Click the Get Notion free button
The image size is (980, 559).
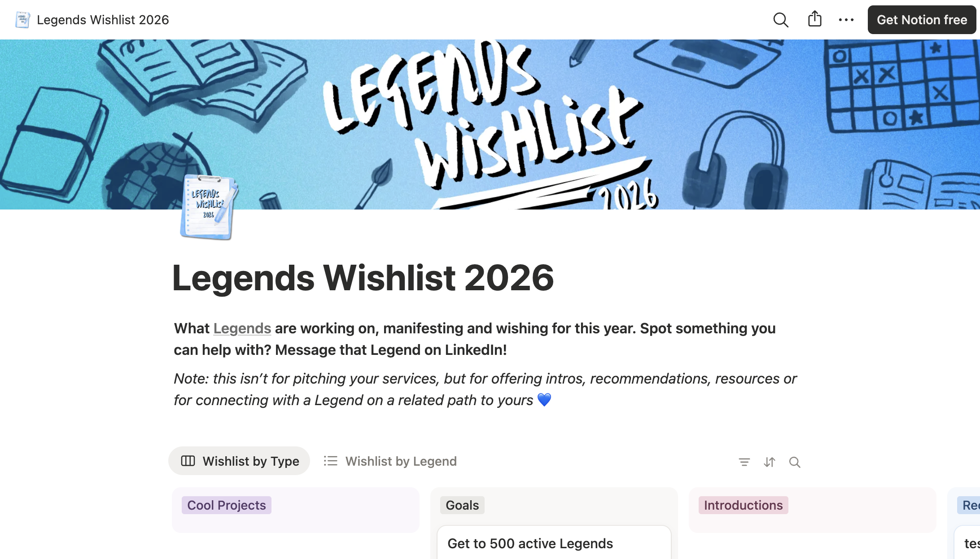click(922, 20)
